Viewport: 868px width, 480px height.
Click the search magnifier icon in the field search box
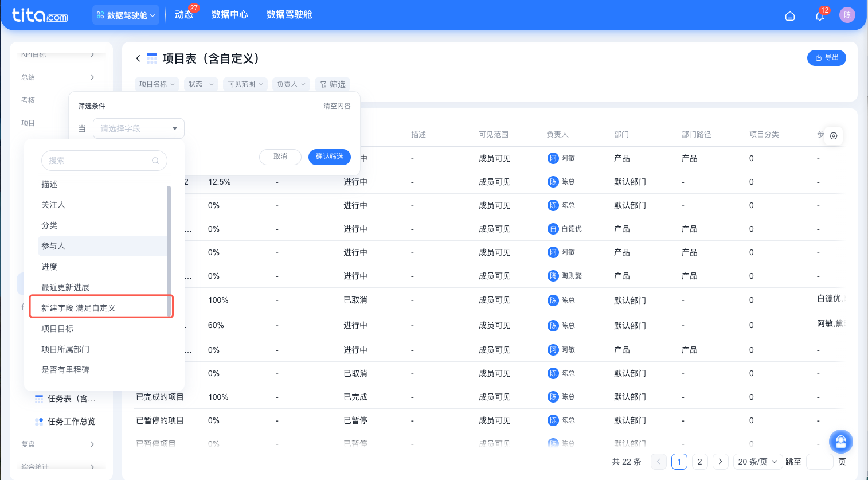click(155, 161)
